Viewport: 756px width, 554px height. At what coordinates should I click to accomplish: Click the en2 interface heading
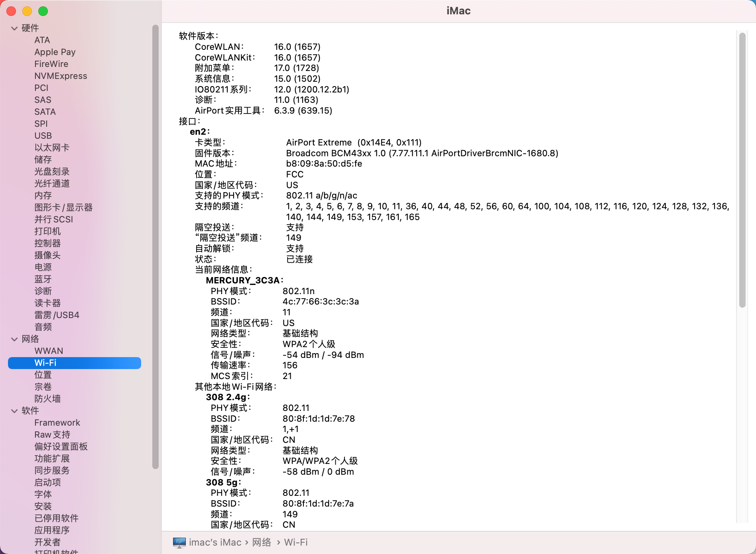coord(200,132)
